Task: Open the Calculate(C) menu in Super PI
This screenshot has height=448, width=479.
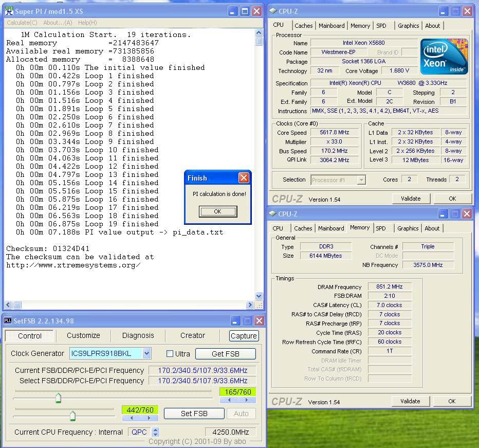Action: 22,23
